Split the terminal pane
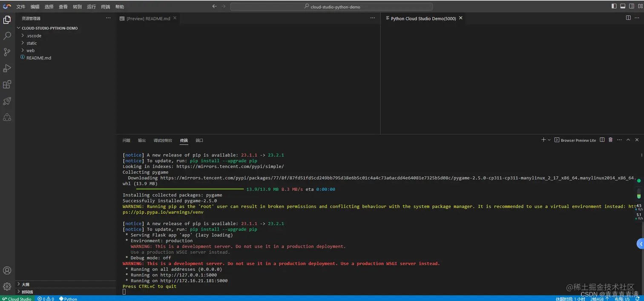Screen dimensions: 644x301 tap(602, 140)
